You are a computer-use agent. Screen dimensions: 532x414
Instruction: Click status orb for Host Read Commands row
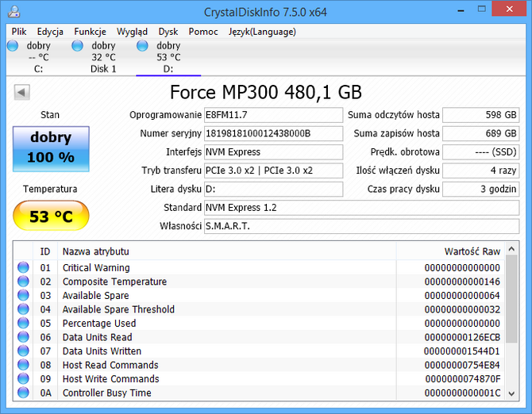23,365
